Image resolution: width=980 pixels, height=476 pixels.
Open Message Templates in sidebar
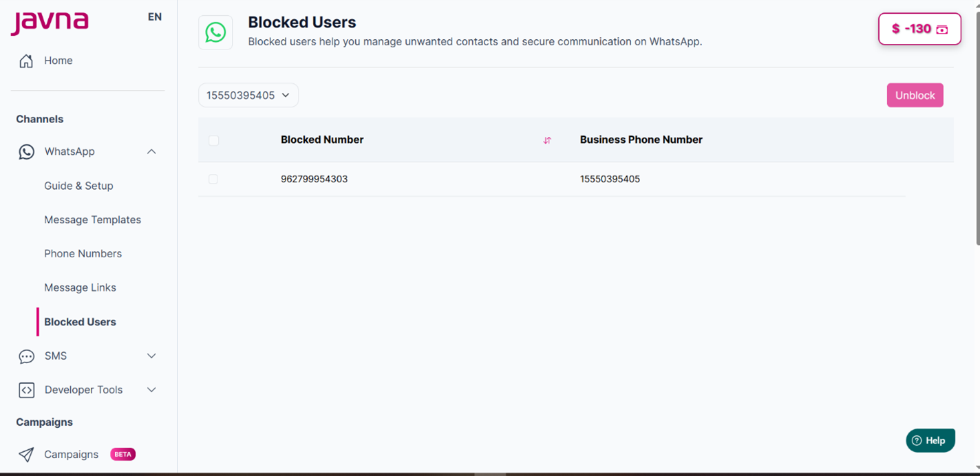pos(93,219)
